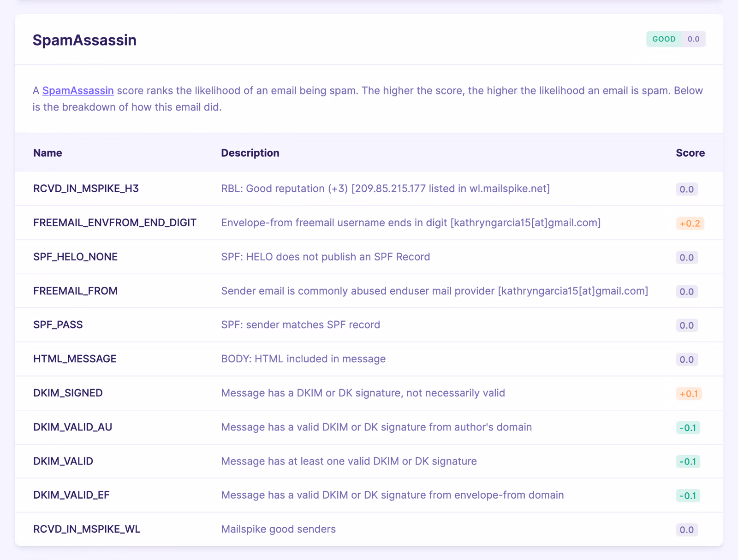Viewport: 738px width, 560px height.
Task: Click the 'not necessarily valid' DKIM description
Action: (x=363, y=393)
